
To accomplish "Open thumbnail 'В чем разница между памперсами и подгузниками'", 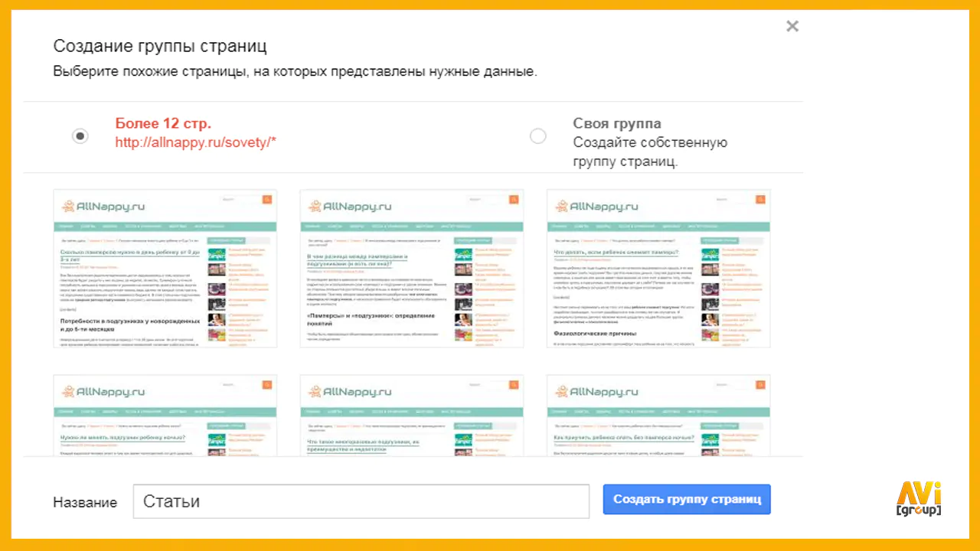I will 412,269.
